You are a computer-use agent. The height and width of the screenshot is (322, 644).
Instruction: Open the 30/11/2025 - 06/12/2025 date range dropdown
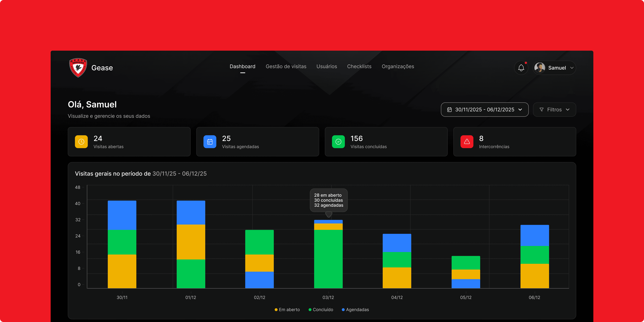click(484, 109)
